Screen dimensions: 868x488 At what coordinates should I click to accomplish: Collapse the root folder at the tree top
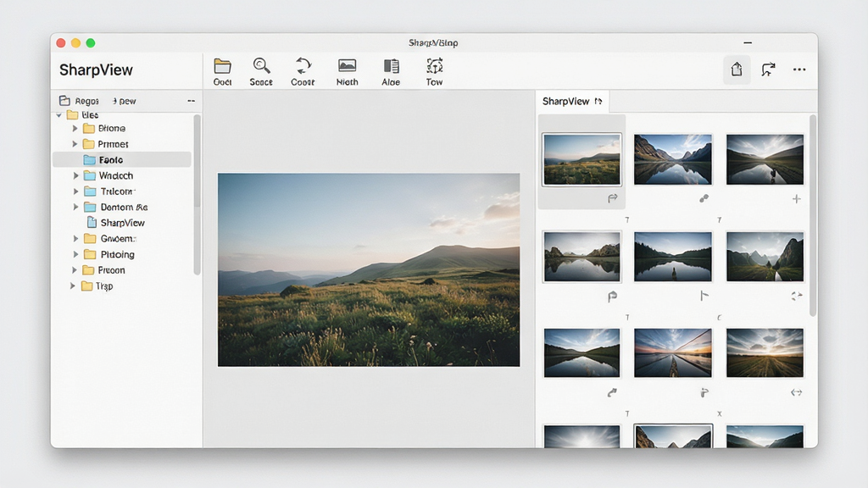pyautogui.click(x=59, y=115)
